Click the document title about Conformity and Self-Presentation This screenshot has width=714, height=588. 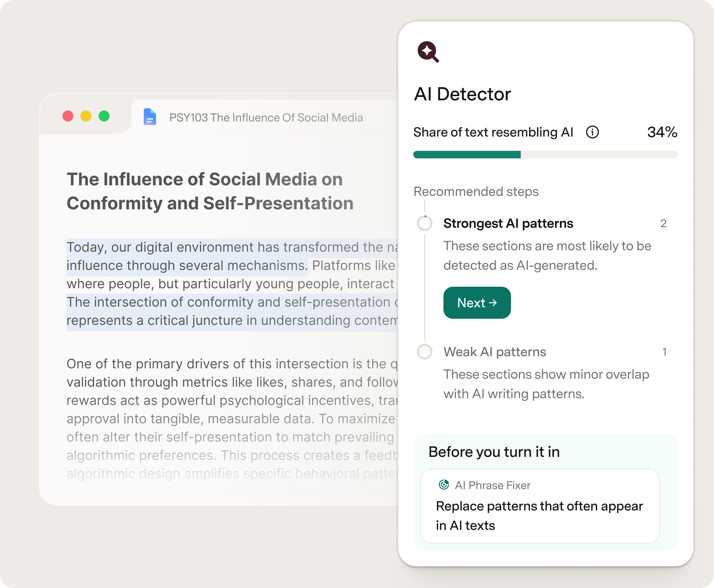point(210,191)
